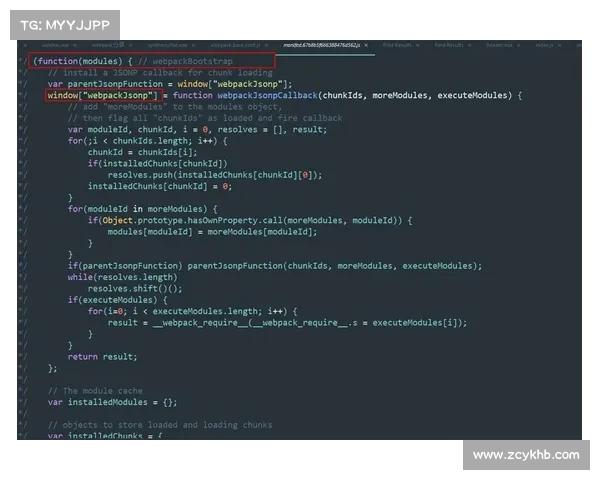Click the www.zcykhb.com watermark link
The width and height of the screenshot is (600, 480).
525,455
